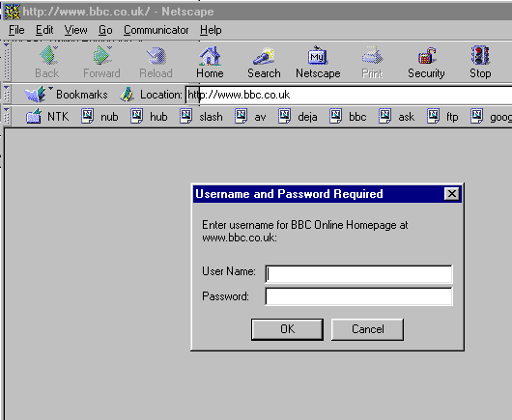
Task: Click the Back arrow icon
Action: [48, 55]
